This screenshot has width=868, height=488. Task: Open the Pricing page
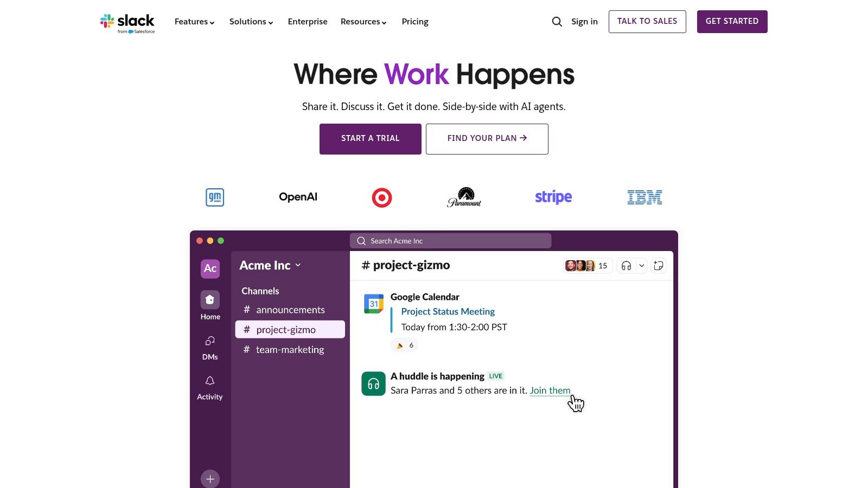415,22
